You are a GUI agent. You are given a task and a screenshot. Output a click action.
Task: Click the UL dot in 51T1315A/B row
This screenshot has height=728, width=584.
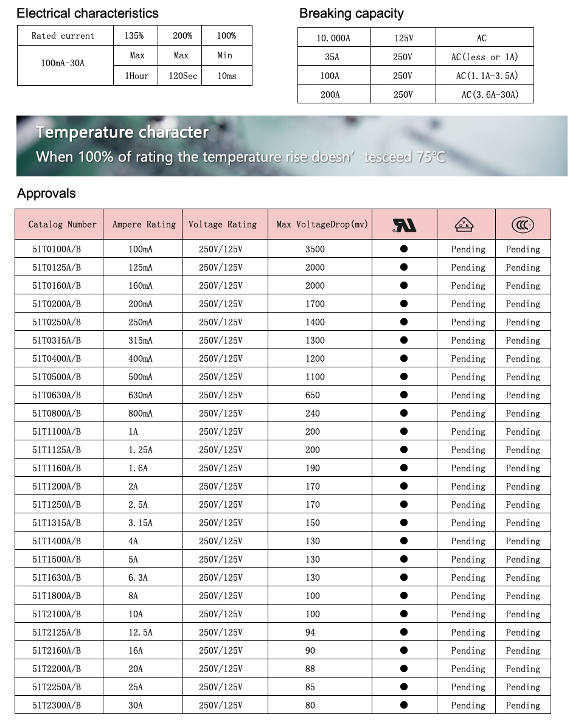(x=404, y=522)
